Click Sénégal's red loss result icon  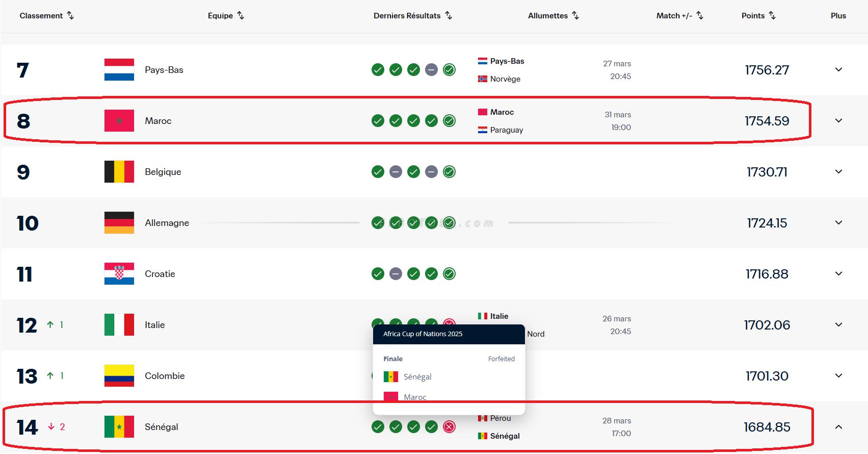tap(449, 427)
